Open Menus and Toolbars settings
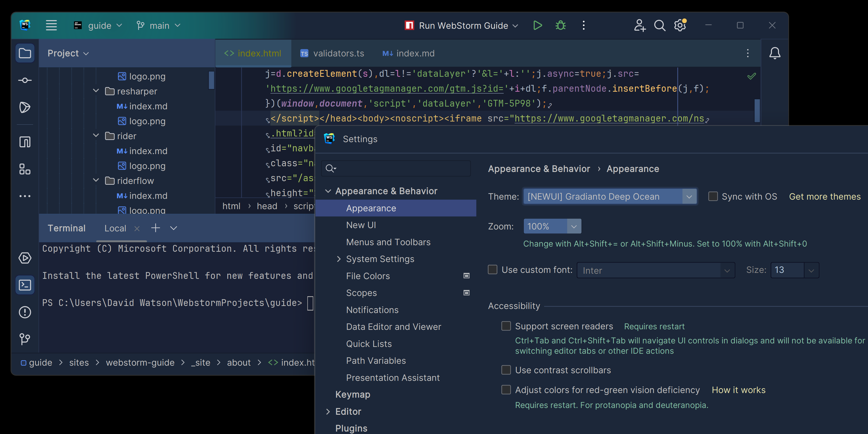 coord(388,242)
